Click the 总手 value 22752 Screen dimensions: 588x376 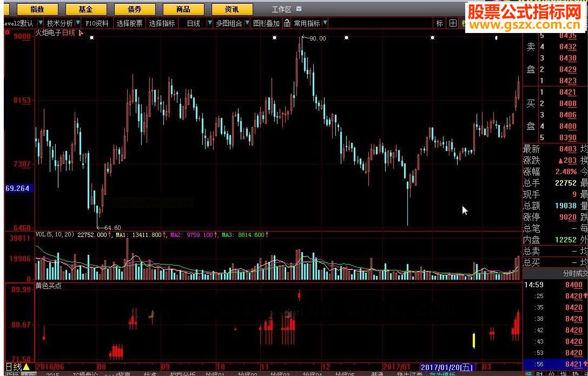[x=565, y=183]
